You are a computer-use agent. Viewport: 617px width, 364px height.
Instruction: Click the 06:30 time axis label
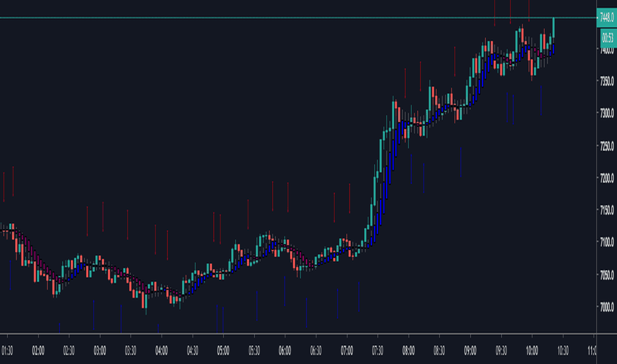316,351
